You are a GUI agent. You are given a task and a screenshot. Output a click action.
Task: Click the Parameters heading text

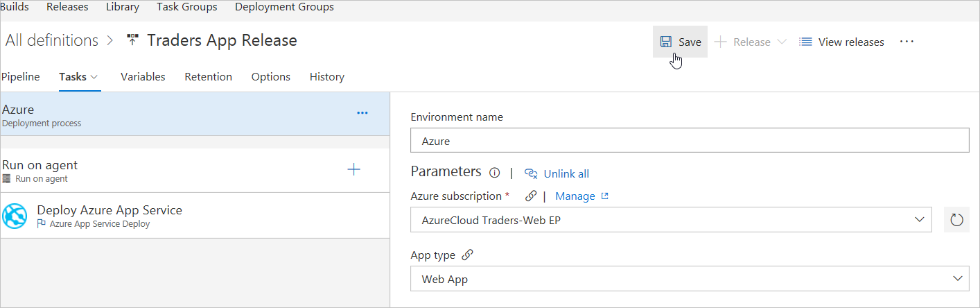pyautogui.click(x=446, y=171)
